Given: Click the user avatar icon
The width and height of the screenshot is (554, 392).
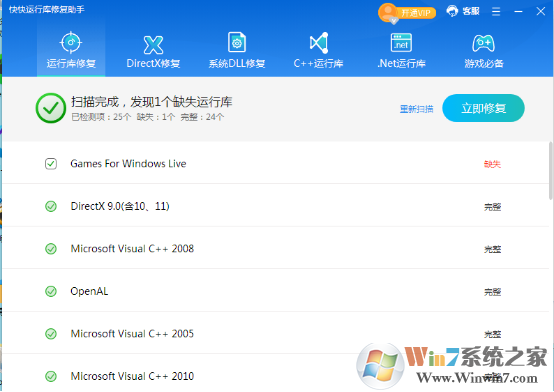Looking at the screenshot, I should click(x=388, y=12).
